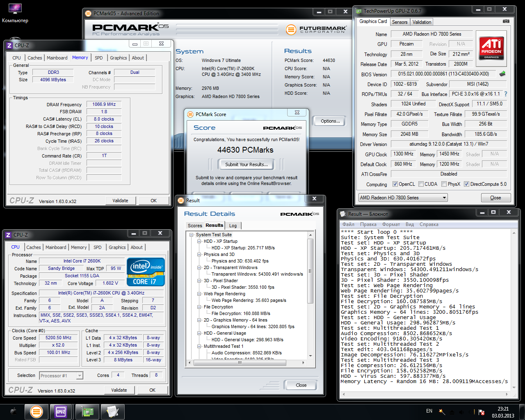The width and height of the screenshot is (525, 420).
Task: Toggle the OpenCL checkbox
Action: pyautogui.click(x=395, y=184)
